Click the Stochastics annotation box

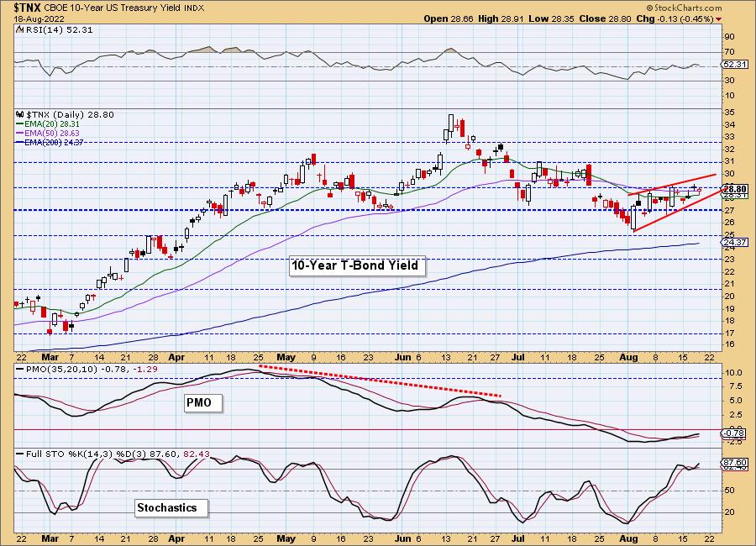pyautogui.click(x=171, y=508)
